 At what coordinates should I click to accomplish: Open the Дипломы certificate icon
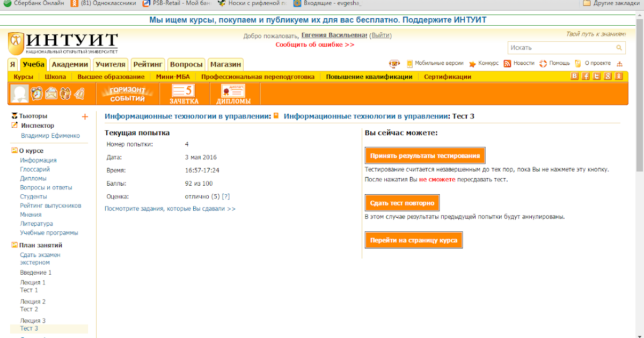[233, 94]
